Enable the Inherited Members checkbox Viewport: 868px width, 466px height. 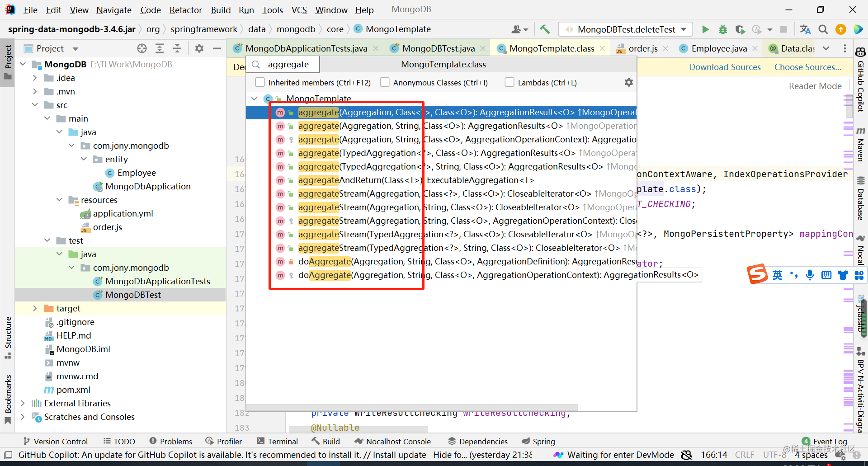coord(260,82)
